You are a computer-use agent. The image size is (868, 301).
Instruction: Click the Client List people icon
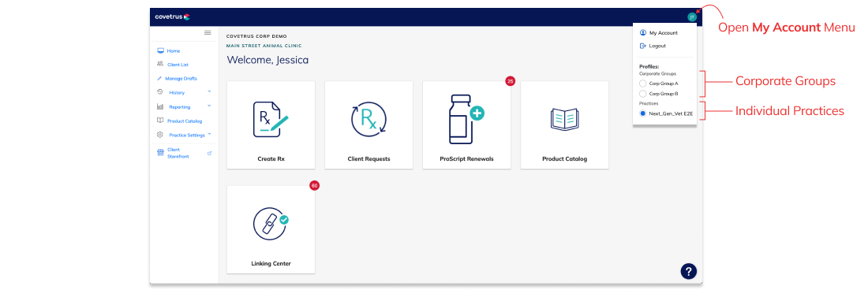tap(160, 64)
